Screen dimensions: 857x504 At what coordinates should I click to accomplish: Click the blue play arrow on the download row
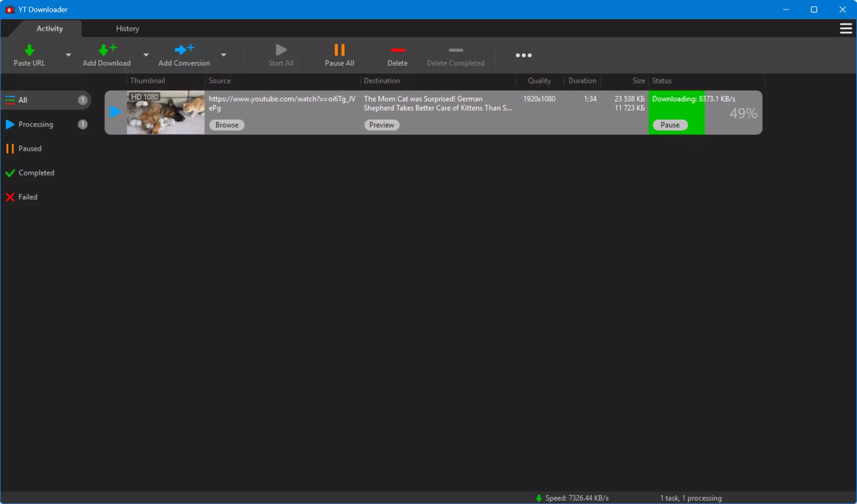coord(115,112)
